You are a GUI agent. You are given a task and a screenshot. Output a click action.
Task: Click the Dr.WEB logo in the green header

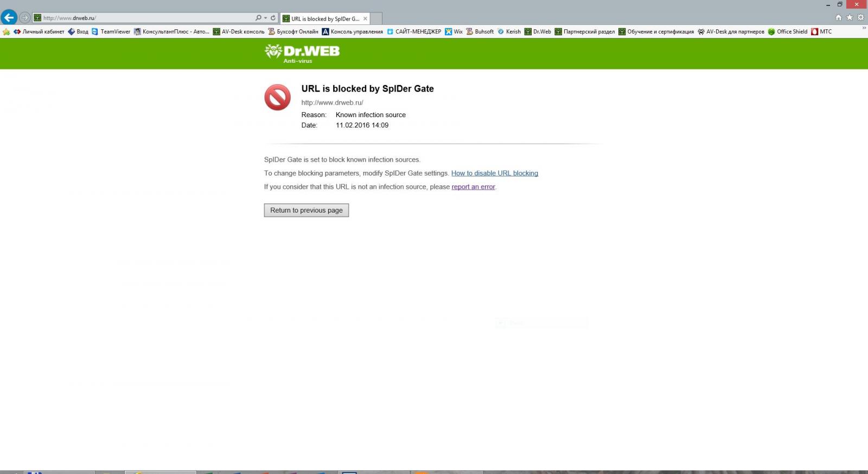point(302,53)
